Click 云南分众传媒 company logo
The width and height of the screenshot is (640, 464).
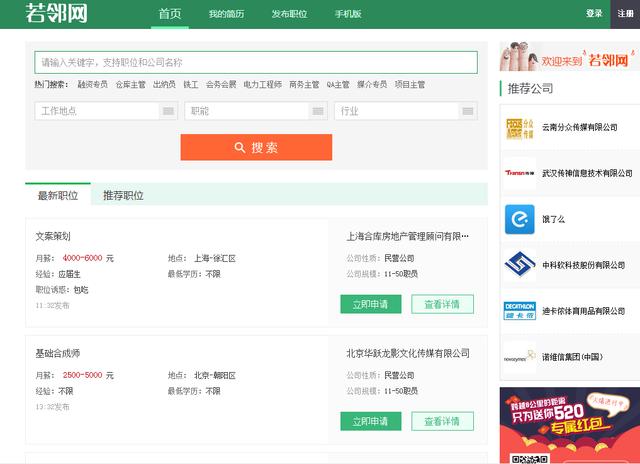click(520, 129)
